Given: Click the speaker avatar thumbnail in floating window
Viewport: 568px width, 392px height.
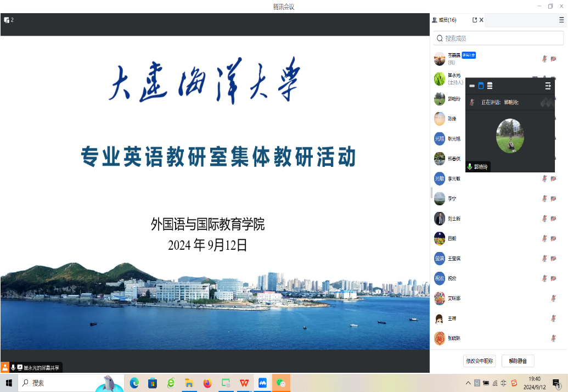Looking at the screenshot, I should (510, 136).
